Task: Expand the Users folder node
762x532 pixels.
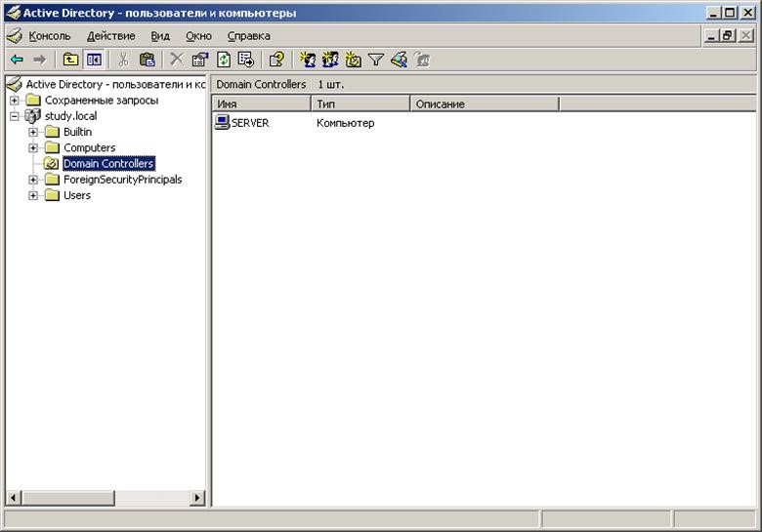Action: tap(33, 195)
